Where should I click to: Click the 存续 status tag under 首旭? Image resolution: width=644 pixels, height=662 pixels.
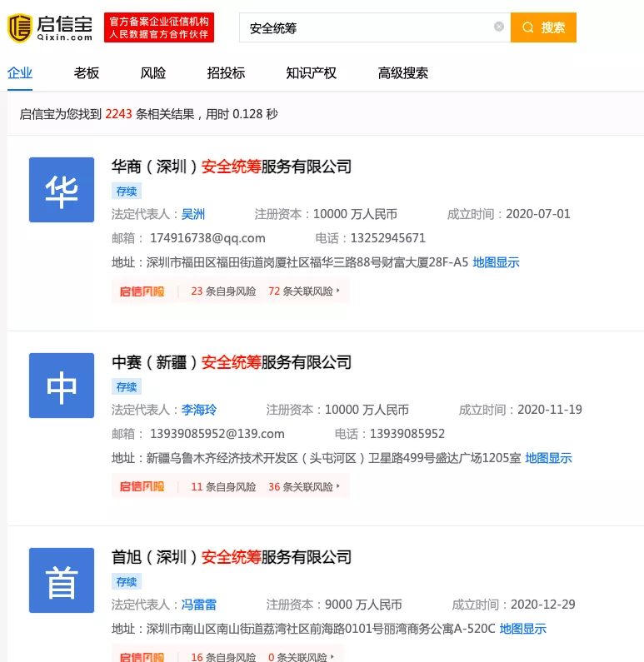coord(127,582)
